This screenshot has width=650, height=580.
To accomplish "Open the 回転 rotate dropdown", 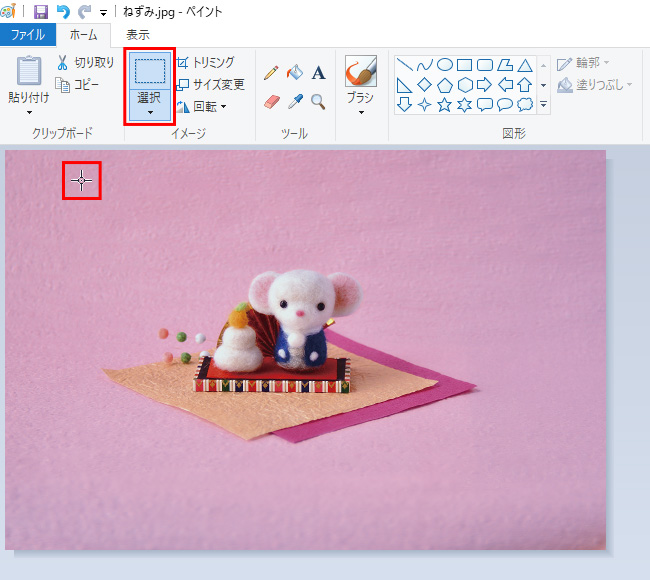I will (x=202, y=107).
